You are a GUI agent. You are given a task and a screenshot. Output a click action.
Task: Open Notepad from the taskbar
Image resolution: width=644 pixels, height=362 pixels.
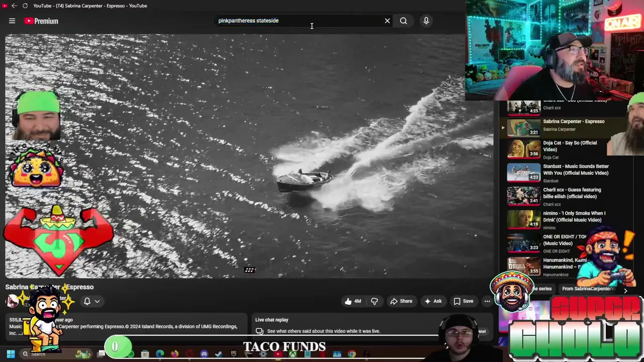pyautogui.click(x=307, y=354)
